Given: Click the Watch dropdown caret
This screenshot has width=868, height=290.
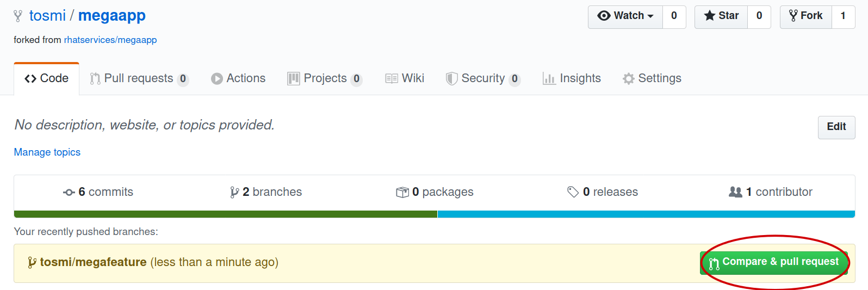Looking at the screenshot, I should [x=650, y=16].
